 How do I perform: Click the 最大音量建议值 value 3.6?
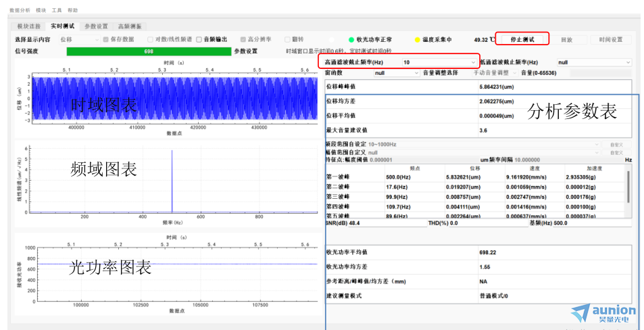point(483,131)
